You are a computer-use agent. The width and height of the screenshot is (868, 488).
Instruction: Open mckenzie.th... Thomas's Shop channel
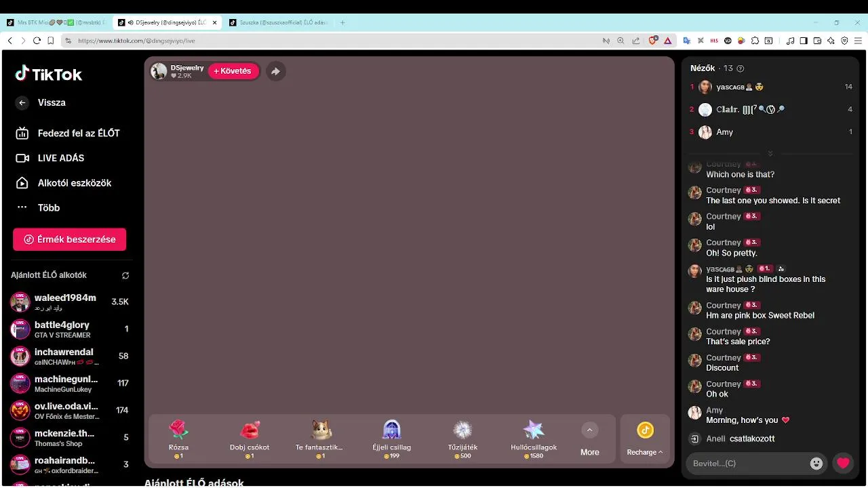tap(69, 438)
